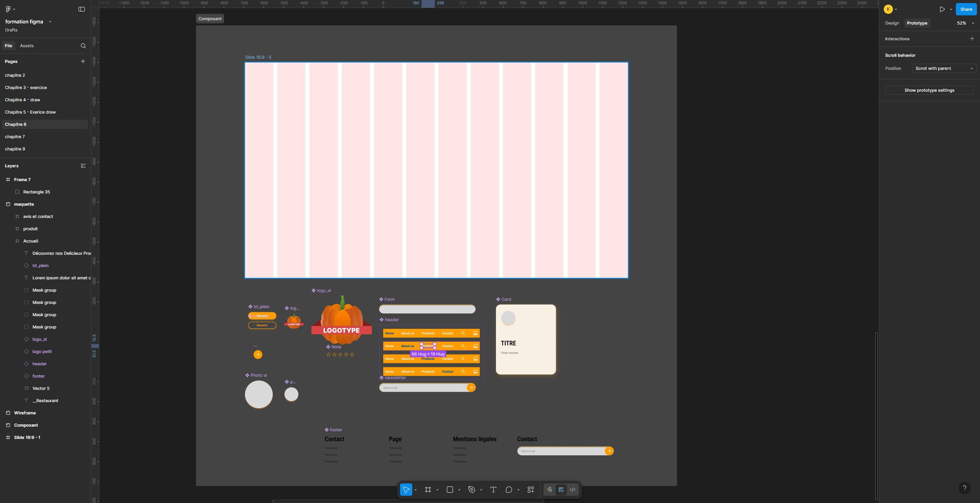Switch to Design mode in toolbar
The height and width of the screenshot is (503, 980).
pyautogui.click(x=561, y=490)
